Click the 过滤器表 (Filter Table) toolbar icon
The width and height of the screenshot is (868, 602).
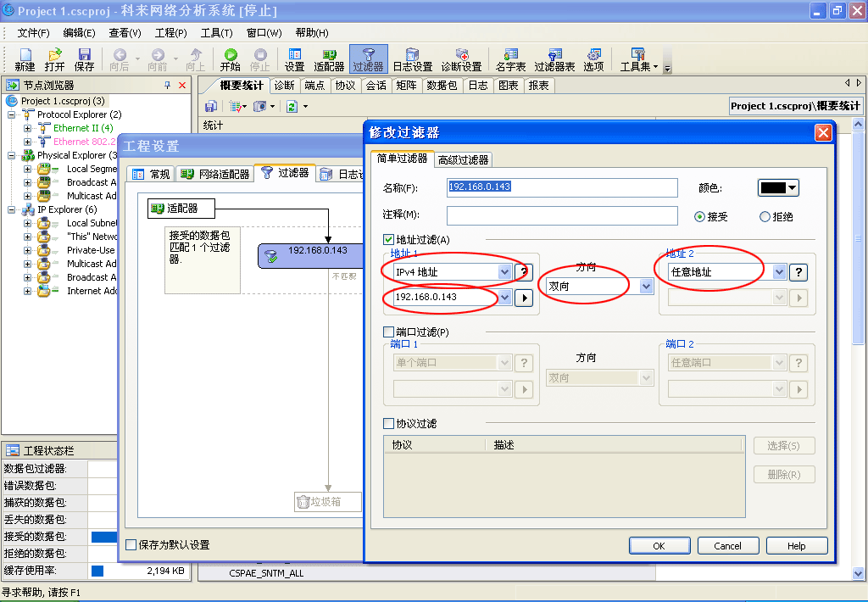click(x=554, y=59)
